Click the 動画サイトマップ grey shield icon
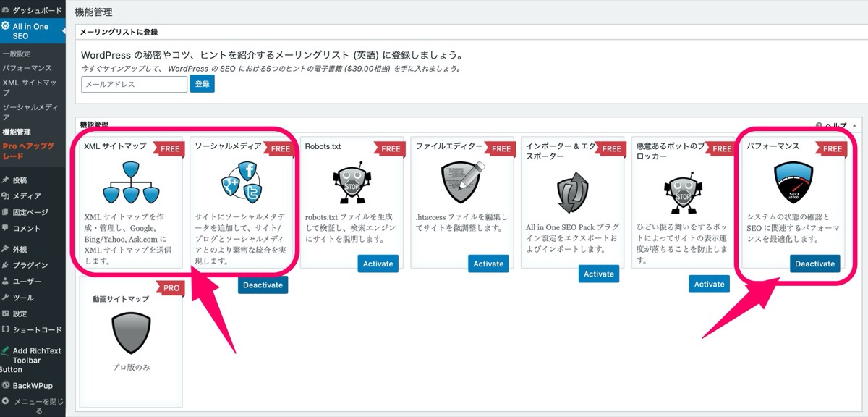Screen dimensions: 868x417 pyautogui.click(x=130, y=333)
